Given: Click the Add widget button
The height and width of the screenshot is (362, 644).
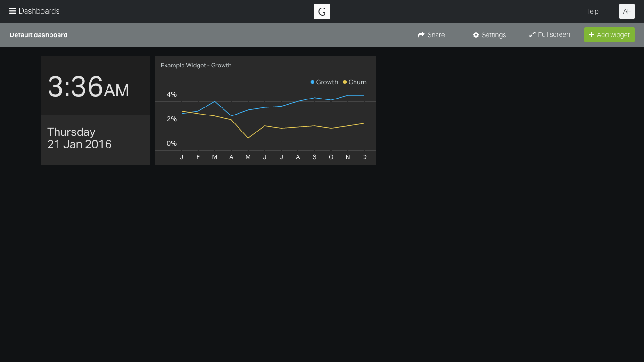Looking at the screenshot, I should tap(609, 35).
